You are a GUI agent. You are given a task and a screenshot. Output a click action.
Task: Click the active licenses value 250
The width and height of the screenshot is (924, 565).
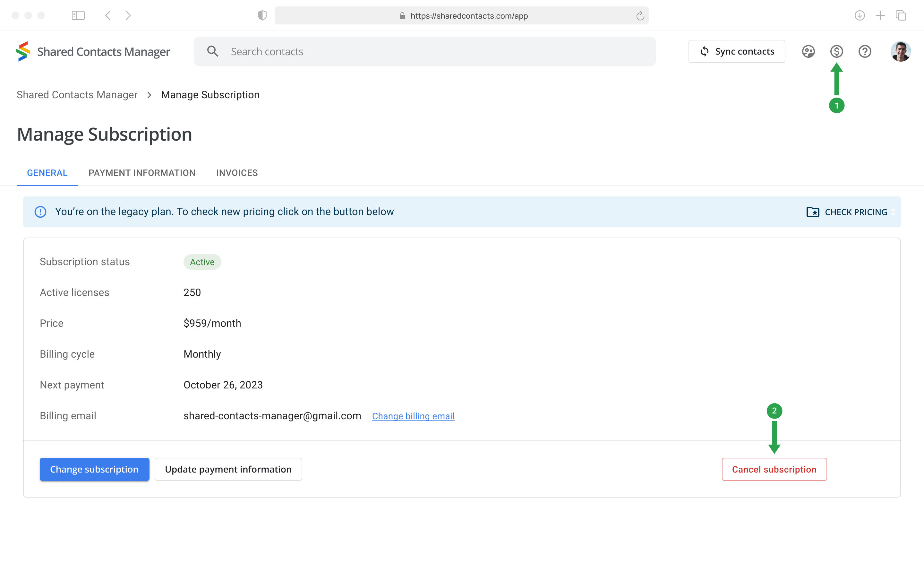(x=192, y=292)
